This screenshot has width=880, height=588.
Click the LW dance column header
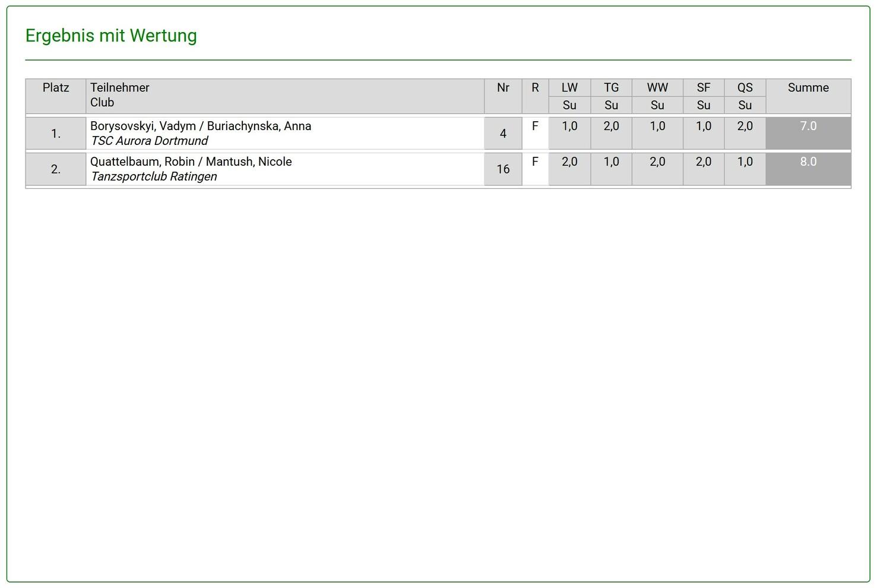tap(569, 88)
